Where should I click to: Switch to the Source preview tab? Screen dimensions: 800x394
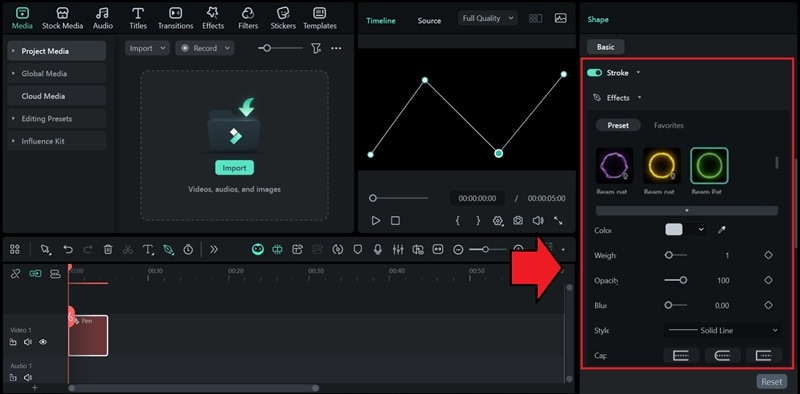click(429, 20)
